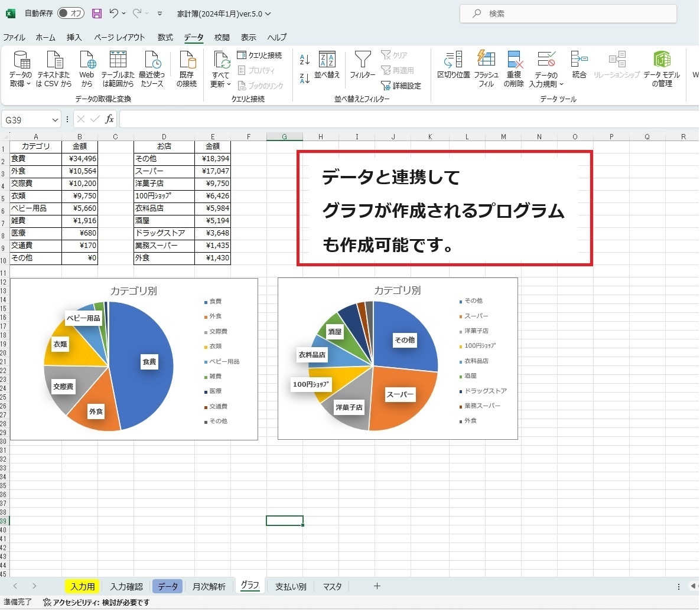Toggle the AutoSave (自動保存) switch

click(x=70, y=14)
